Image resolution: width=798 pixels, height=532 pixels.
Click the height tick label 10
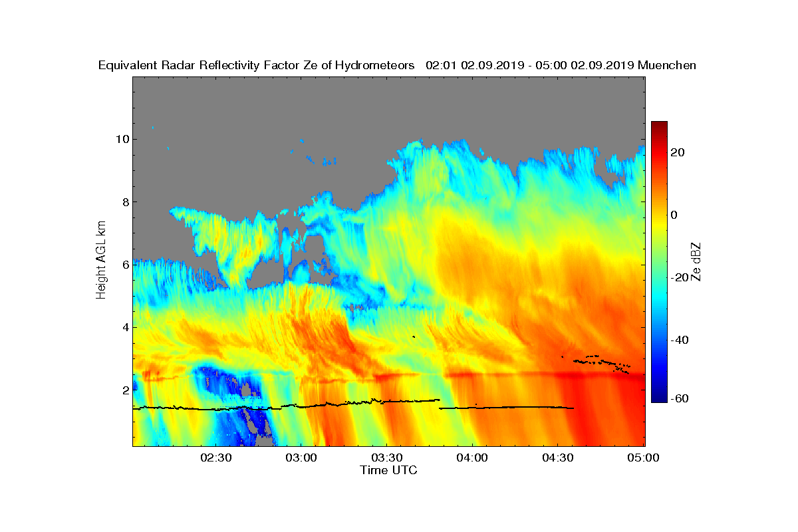[122, 139]
